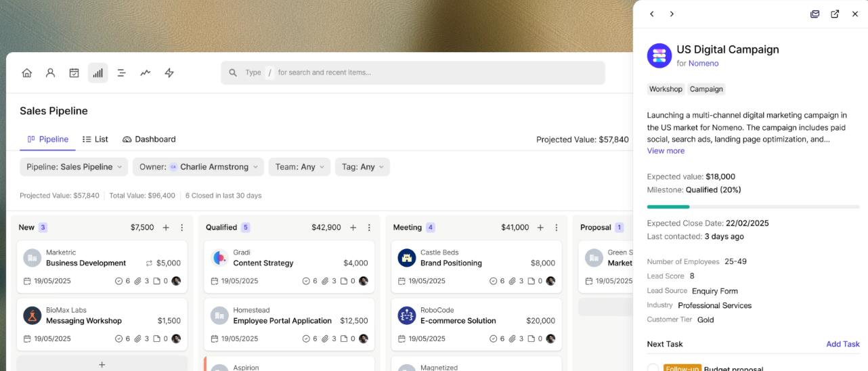Open the Tag: Any dropdown
The width and height of the screenshot is (868, 371).
click(362, 167)
